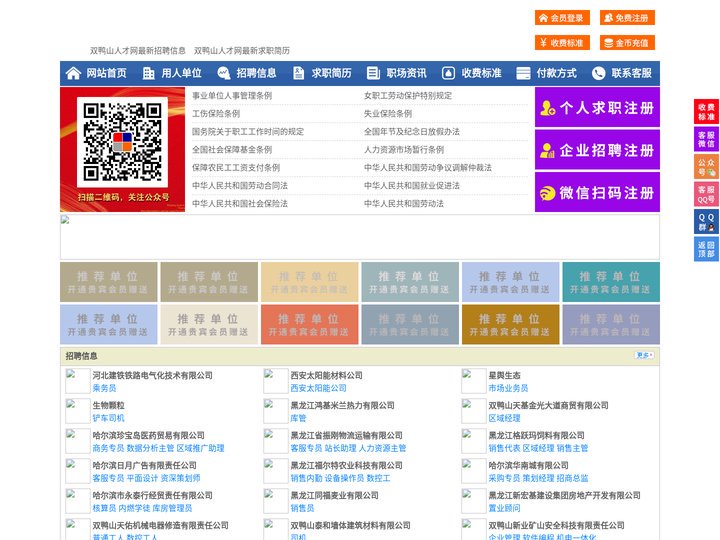Open 用人单位 navigation item

181,73
